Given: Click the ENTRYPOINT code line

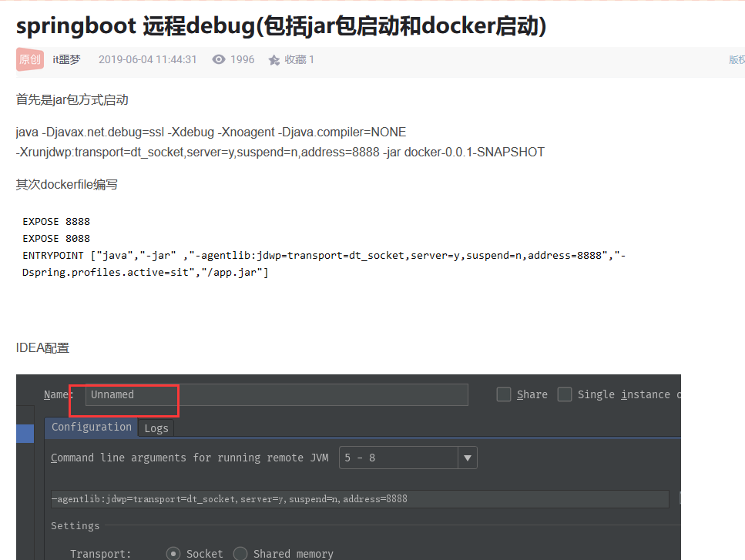Looking at the screenshot, I should click(x=324, y=256).
